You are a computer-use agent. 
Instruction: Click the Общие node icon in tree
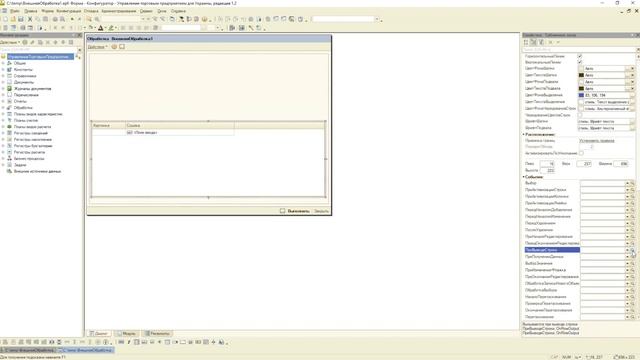pyautogui.click(x=9, y=63)
